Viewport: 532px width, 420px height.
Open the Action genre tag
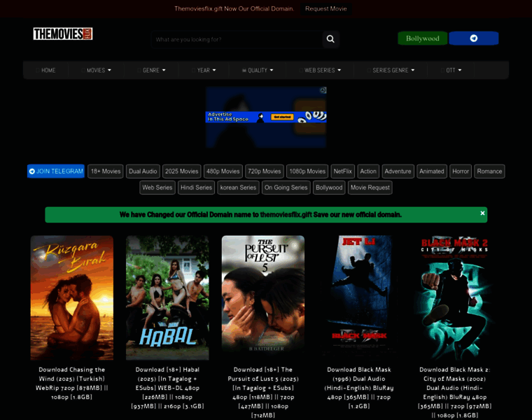pos(368,171)
